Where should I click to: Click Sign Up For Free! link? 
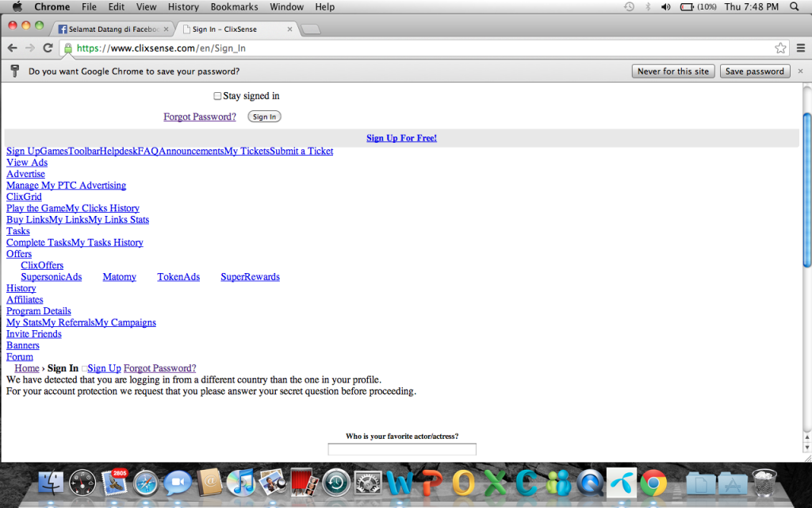click(x=401, y=138)
